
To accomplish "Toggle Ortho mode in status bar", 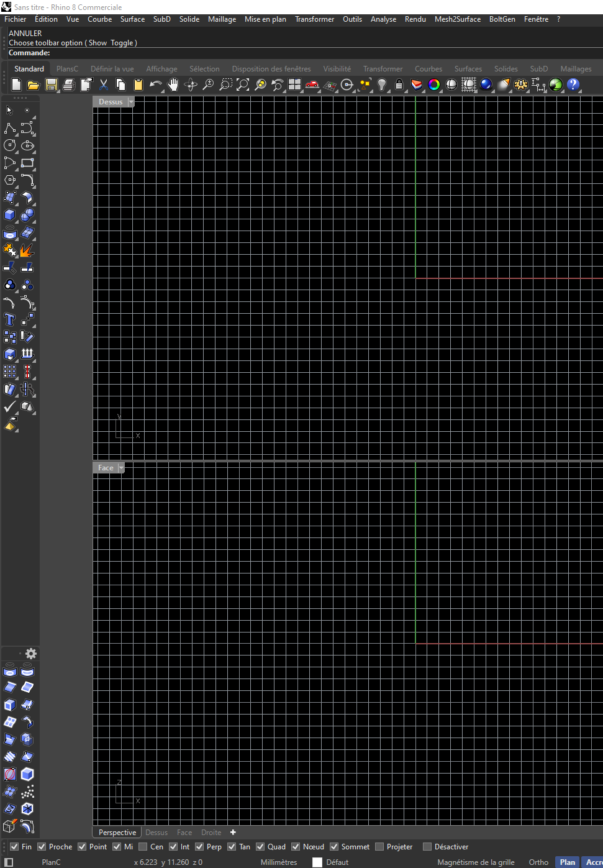I will (538, 862).
